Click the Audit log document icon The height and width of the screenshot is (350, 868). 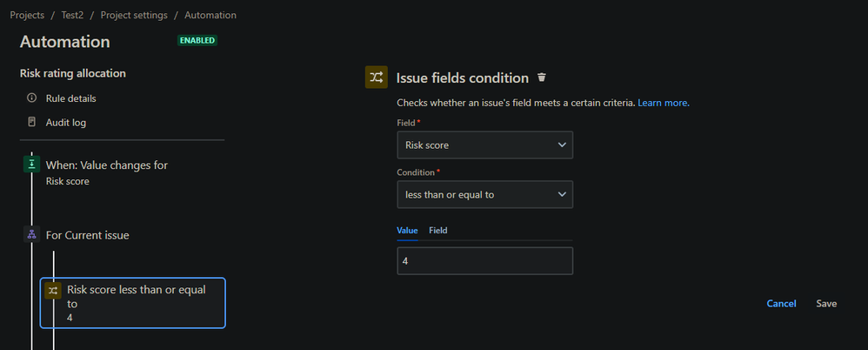point(31,122)
